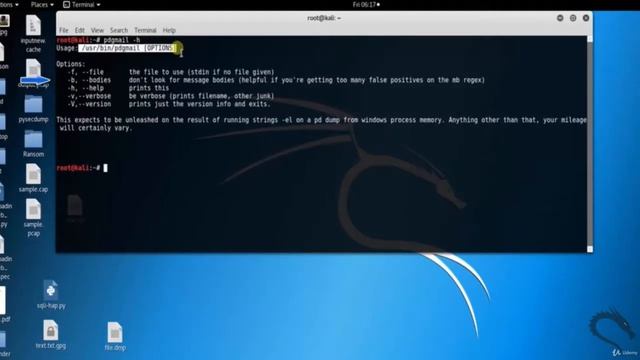Open the Places menu in the top panel
This screenshot has width=640, height=360.
click(x=42, y=4)
